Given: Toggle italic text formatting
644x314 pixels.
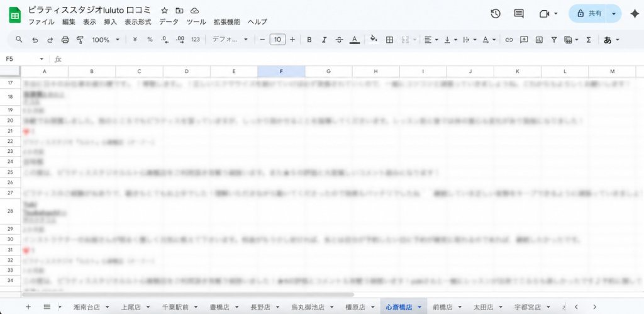Looking at the screenshot, I should [x=325, y=40].
